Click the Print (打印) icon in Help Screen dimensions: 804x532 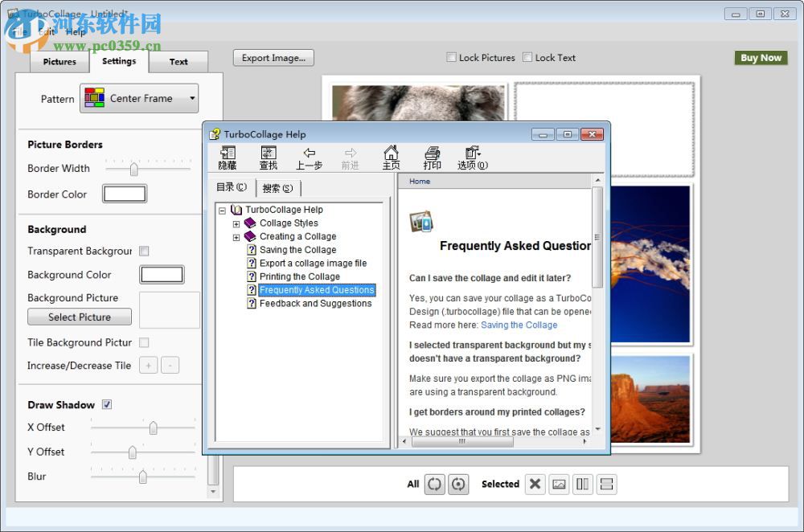coord(433,158)
